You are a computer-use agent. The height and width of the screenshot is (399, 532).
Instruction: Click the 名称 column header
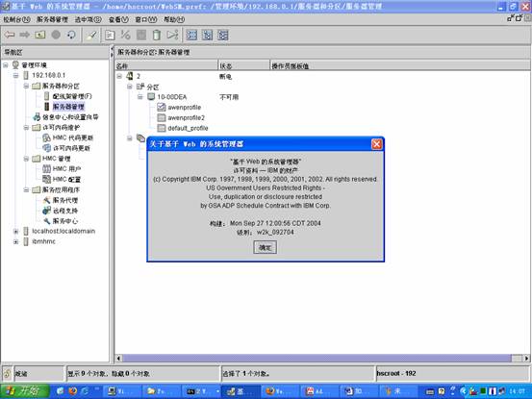pyautogui.click(x=166, y=65)
